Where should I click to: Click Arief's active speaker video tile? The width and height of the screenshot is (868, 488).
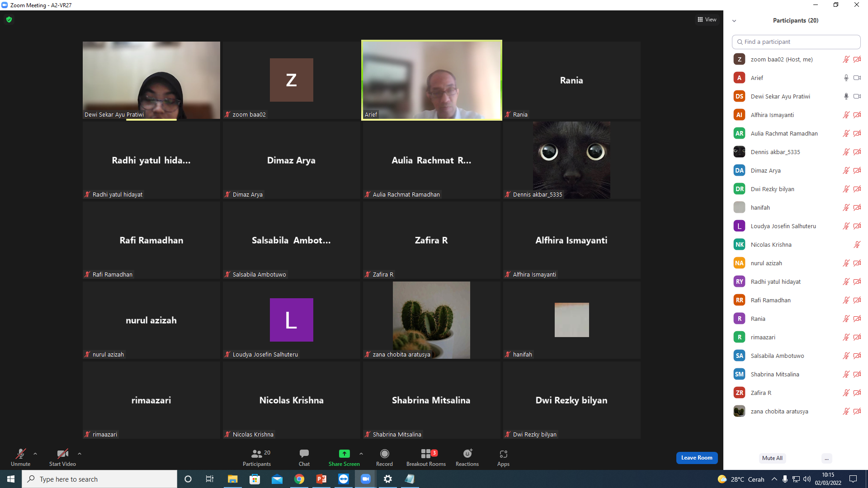coord(431,80)
